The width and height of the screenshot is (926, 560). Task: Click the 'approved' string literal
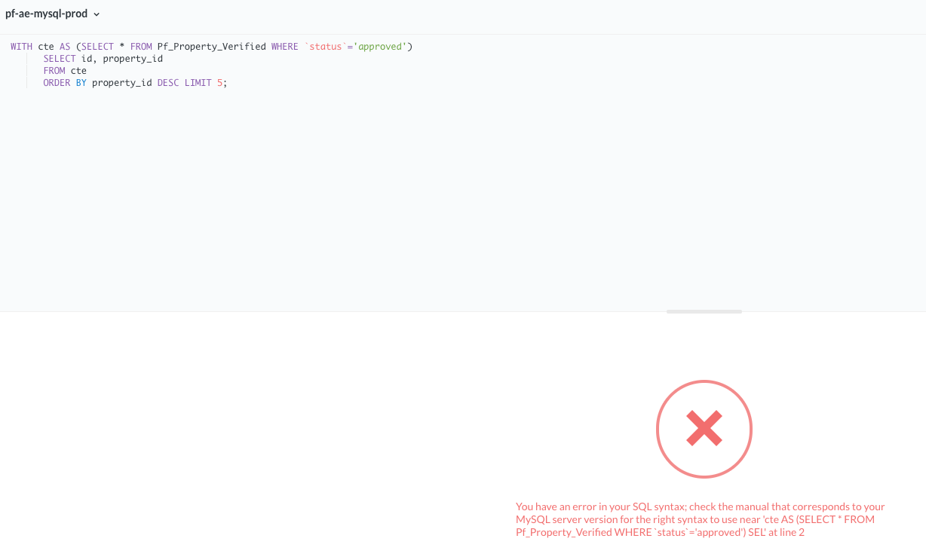[x=380, y=47]
